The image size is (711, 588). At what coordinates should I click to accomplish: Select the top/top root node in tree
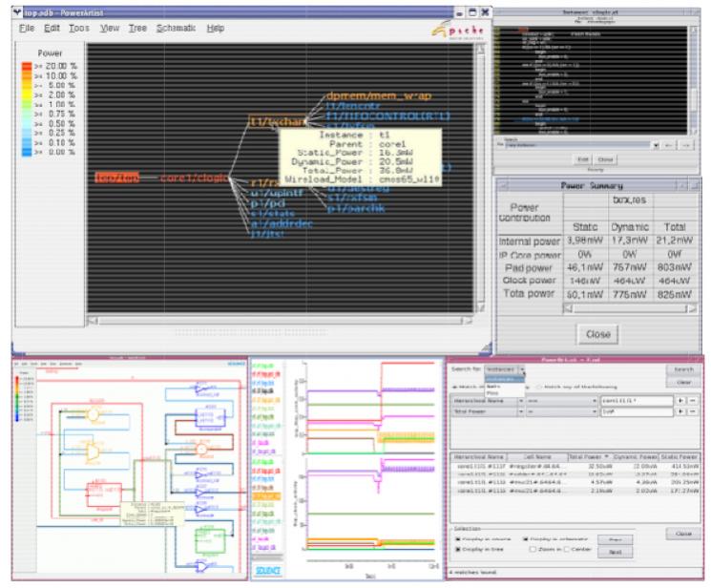pyautogui.click(x=117, y=178)
